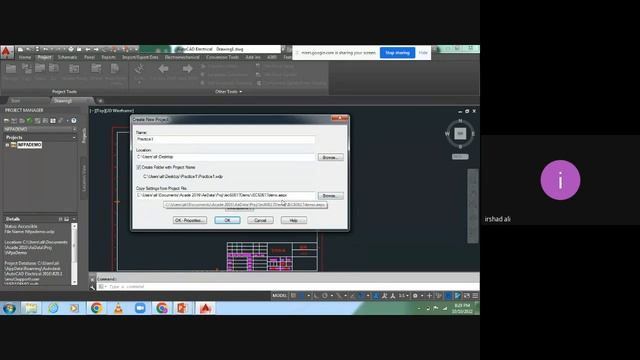
Task: Click the green checkmark icon in Project Manager
Action: (29, 120)
